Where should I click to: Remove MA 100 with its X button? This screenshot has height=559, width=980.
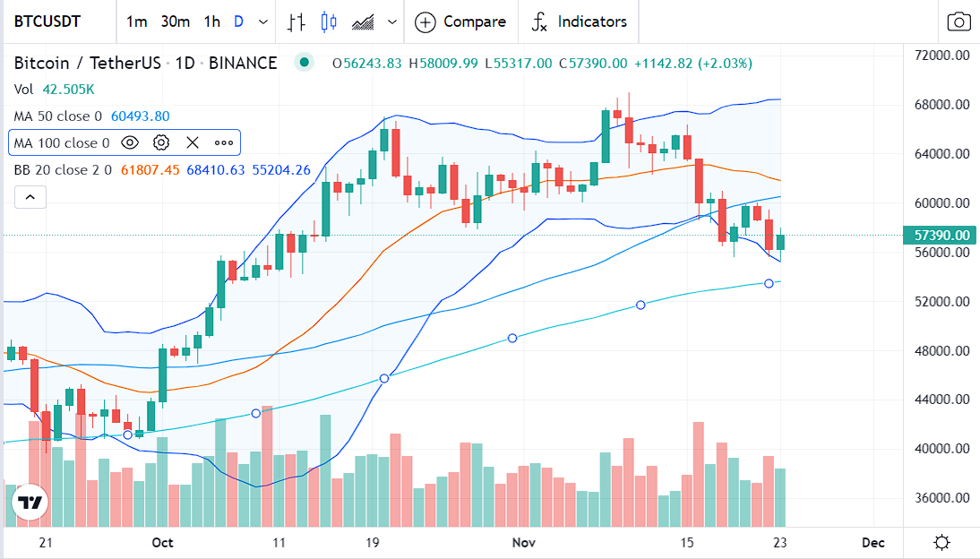pyautogui.click(x=192, y=142)
